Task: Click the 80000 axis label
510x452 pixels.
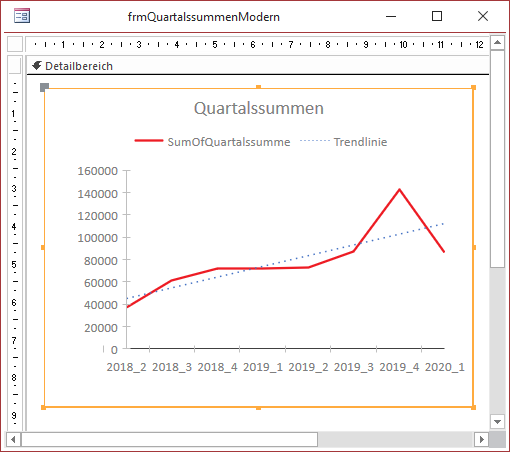Action: [101, 261]
